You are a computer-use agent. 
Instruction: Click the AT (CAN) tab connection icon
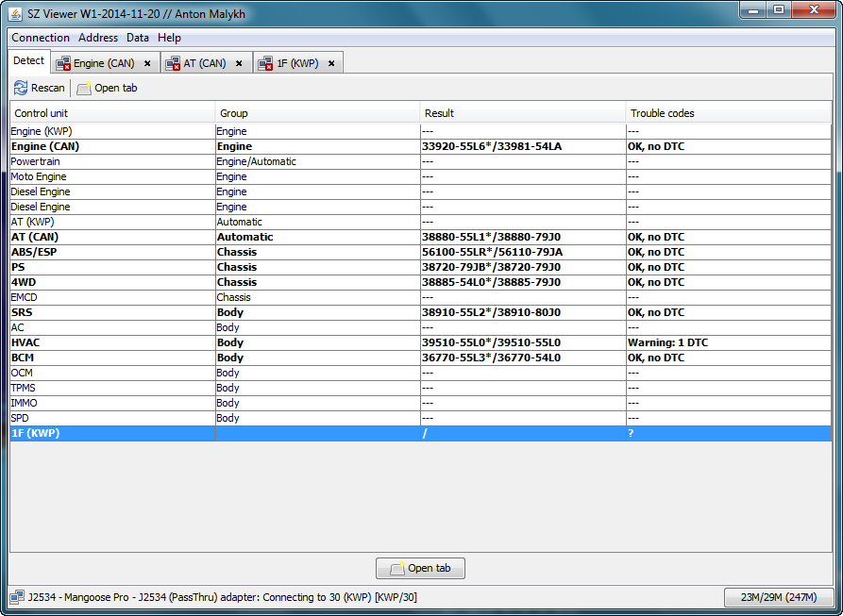[x=173, y=63]
